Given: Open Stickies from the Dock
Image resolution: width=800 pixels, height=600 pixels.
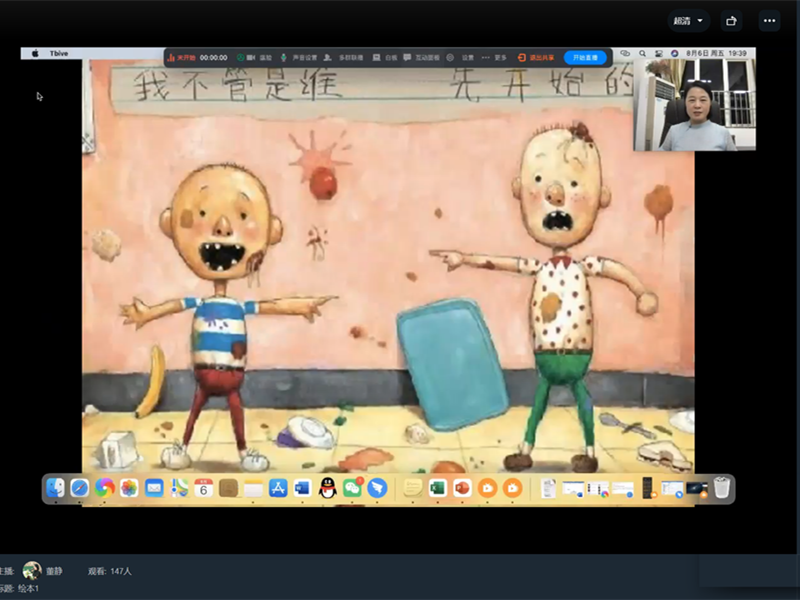Looking at the screenshot, I should (x=413, y=488).
